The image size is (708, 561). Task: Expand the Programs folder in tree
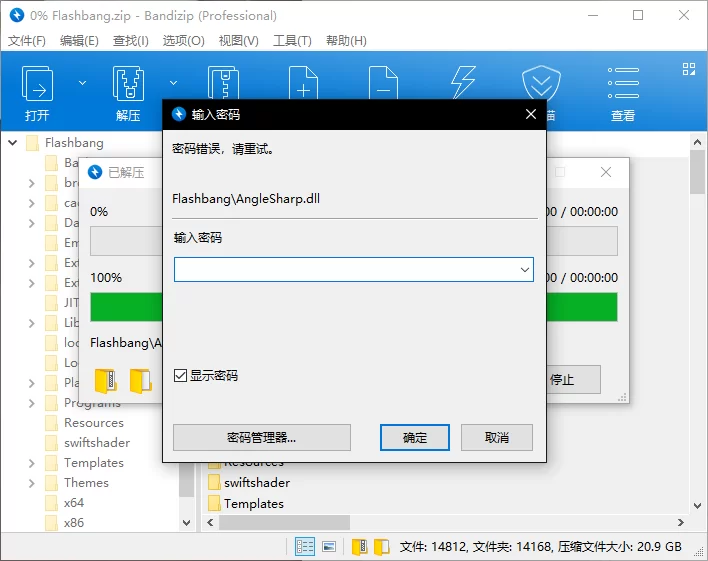click(x=31, y=403)
